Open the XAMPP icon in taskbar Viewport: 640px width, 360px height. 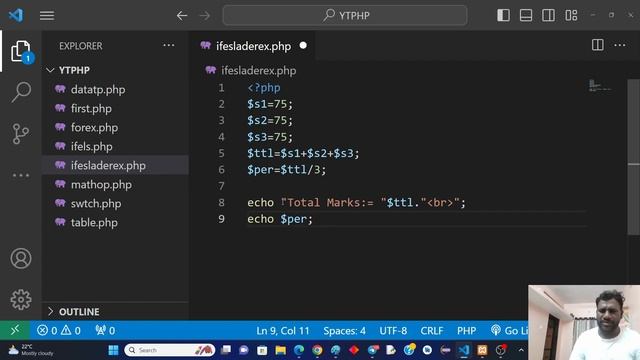[x=482, y=350]
